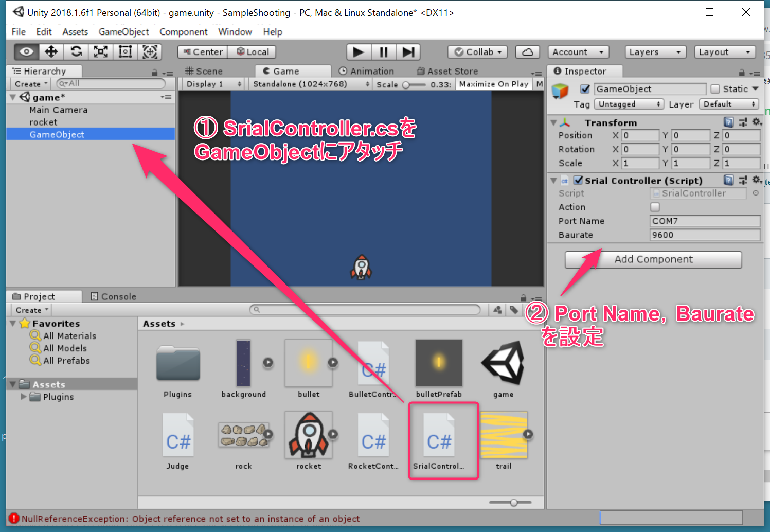Open Hierarchy Create dropdown

31,84
